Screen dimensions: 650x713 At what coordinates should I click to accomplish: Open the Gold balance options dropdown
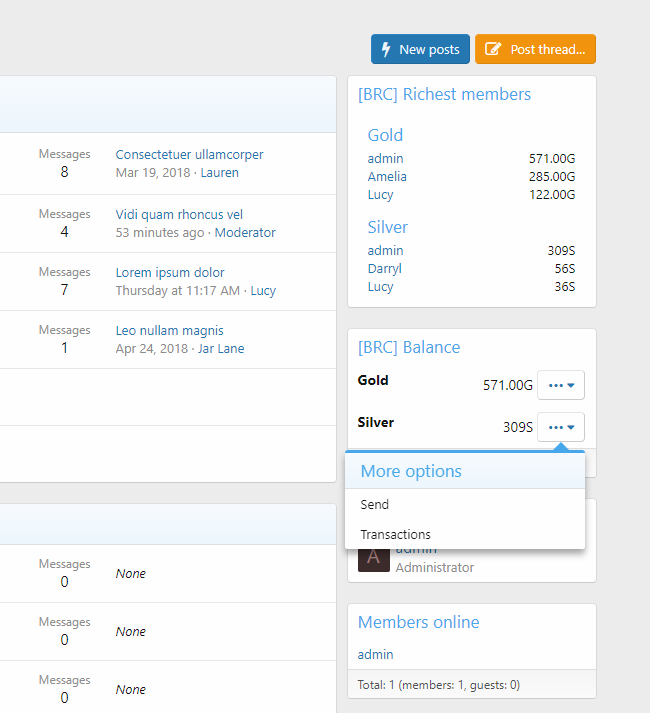pyautogui.click(x=560, y=385)
